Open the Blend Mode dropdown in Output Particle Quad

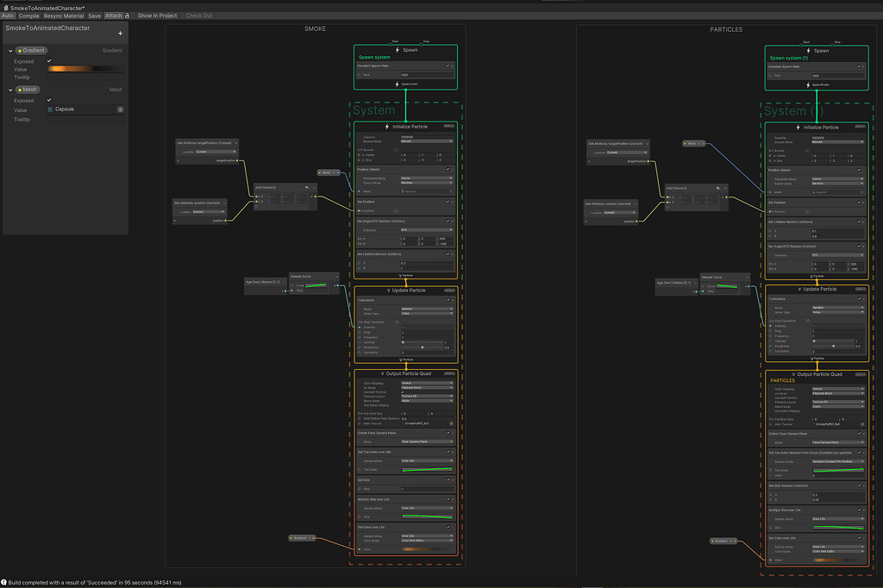point(427,401)
